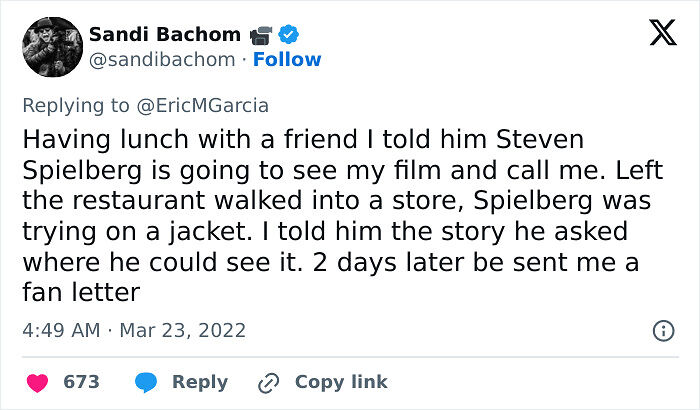Follow the @sandibachom account
700x410 pixels.
[x=287, y=59]
